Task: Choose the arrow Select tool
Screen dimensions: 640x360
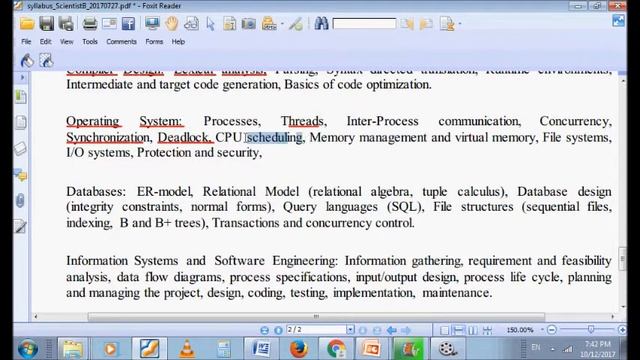Action: coord(211,24)
